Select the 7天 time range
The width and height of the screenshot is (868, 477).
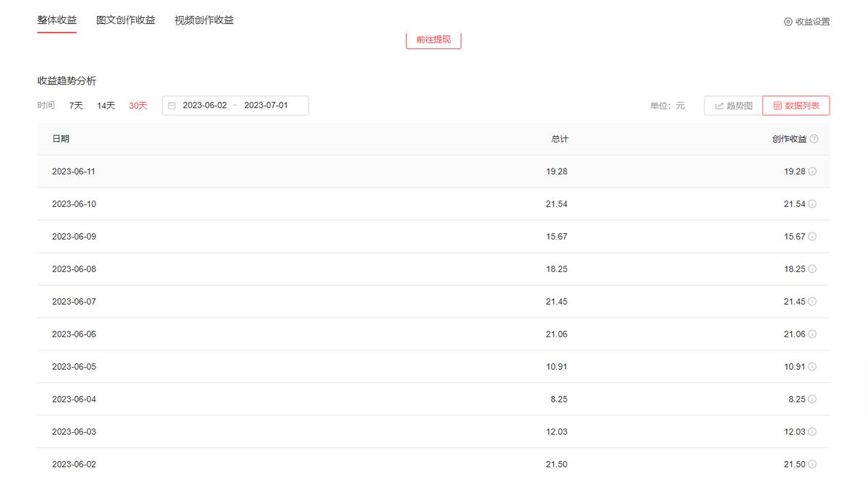pyautogui.click(x=76, y=106)
